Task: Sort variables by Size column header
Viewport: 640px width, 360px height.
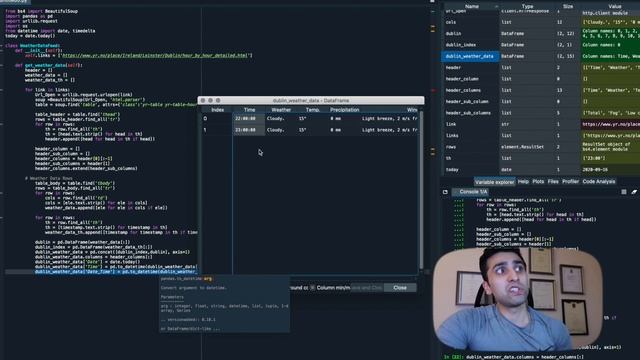Action: click(x=568, y=7)
